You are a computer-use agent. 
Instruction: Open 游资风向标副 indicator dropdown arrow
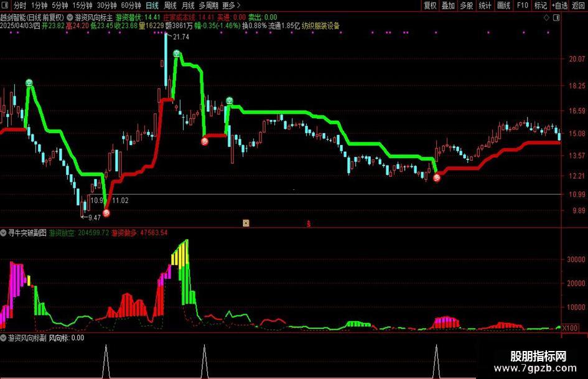tap(3, 338)
